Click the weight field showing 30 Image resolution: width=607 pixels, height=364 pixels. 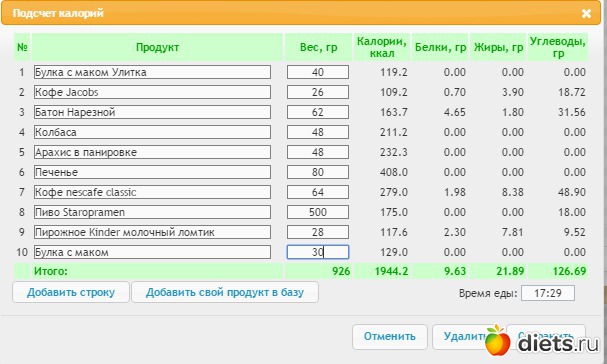(318, 252)
